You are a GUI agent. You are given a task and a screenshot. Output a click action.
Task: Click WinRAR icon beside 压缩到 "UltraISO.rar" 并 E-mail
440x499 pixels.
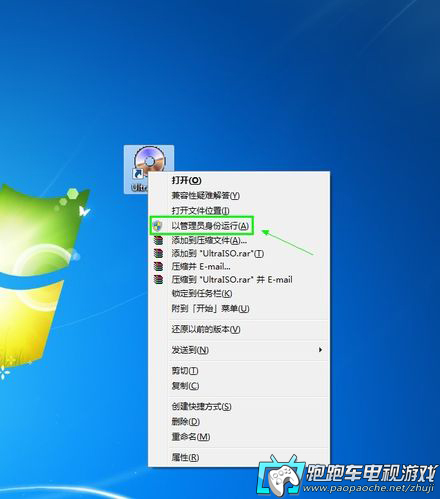158,279
